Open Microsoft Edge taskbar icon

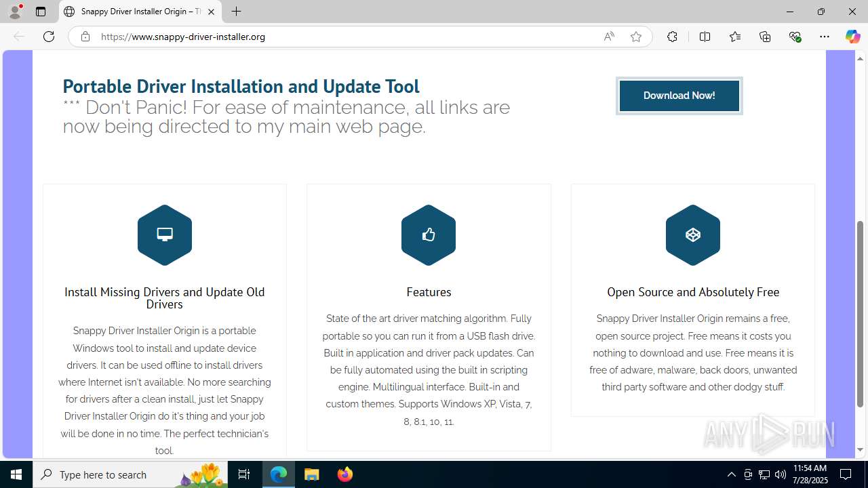tap(279, 474)
